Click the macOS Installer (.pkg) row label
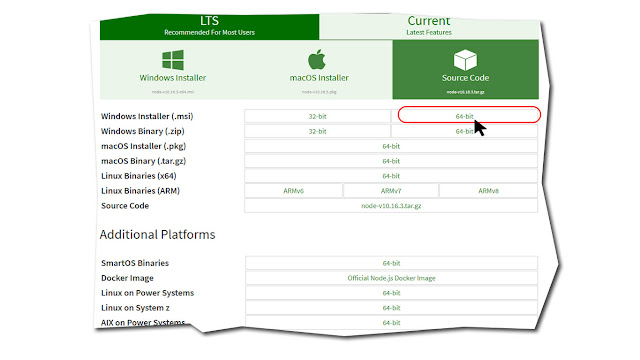This screenshot has width=640, height=360. [143, 146]
